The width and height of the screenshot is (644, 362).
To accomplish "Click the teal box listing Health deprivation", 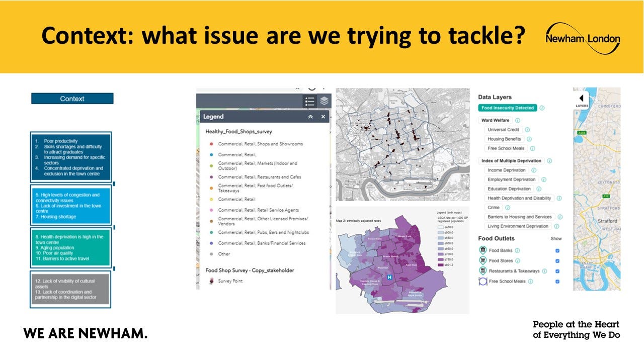I will click(x=70, y=247).
